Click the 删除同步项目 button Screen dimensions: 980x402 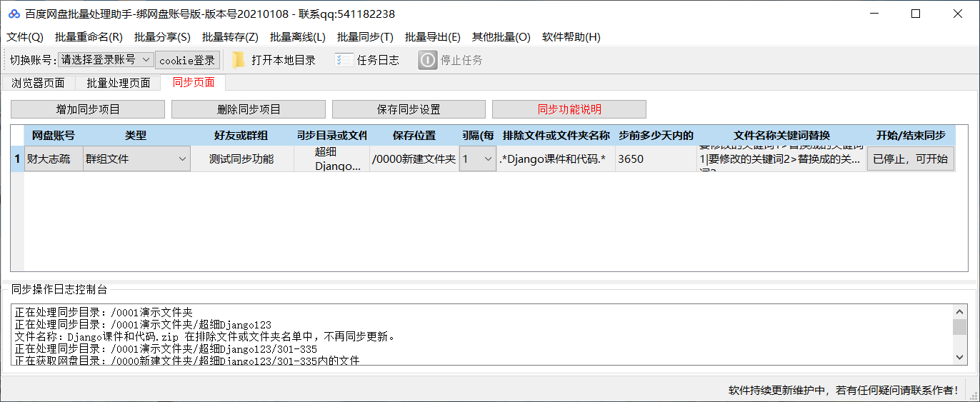(x=249, y=109)
